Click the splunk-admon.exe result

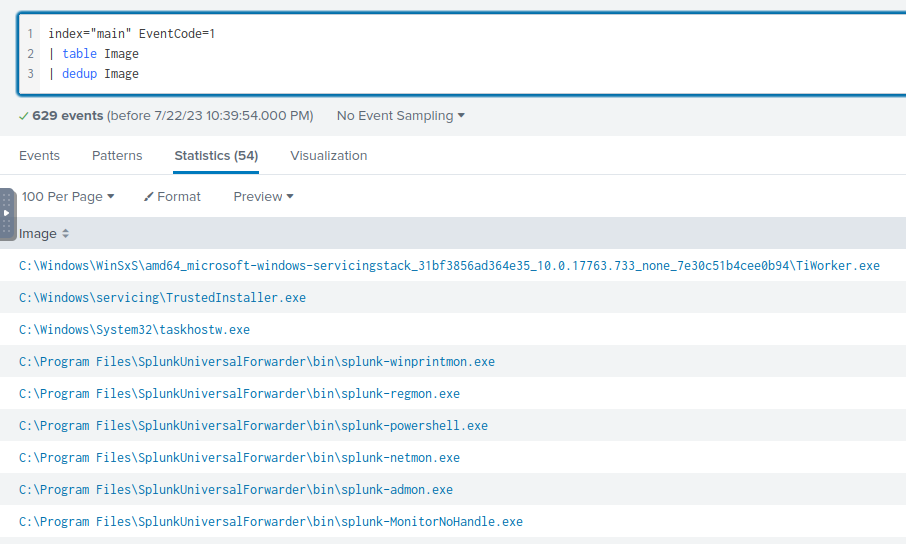pyautogui.click(x=235, y=490)
